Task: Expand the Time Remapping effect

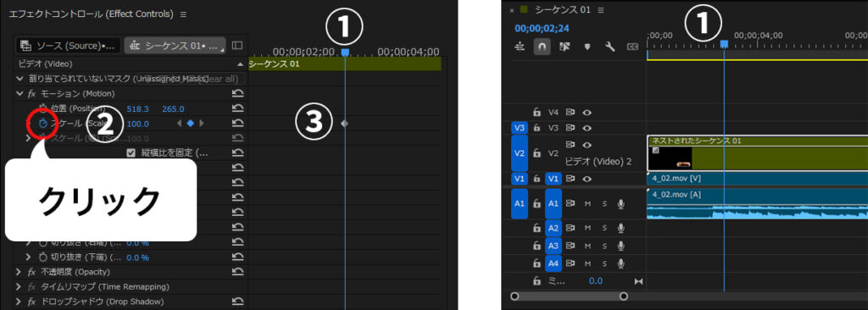Action: click(x=19, y=287)
